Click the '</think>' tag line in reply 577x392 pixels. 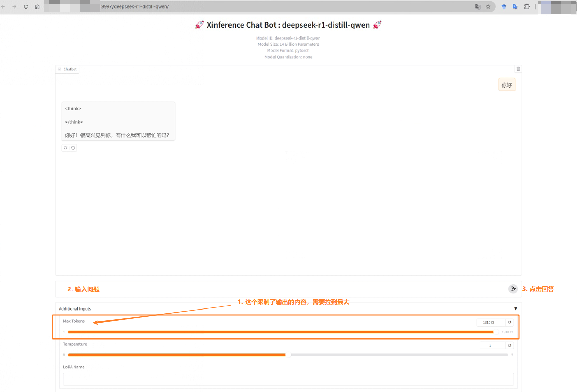(x=74, y=122)
